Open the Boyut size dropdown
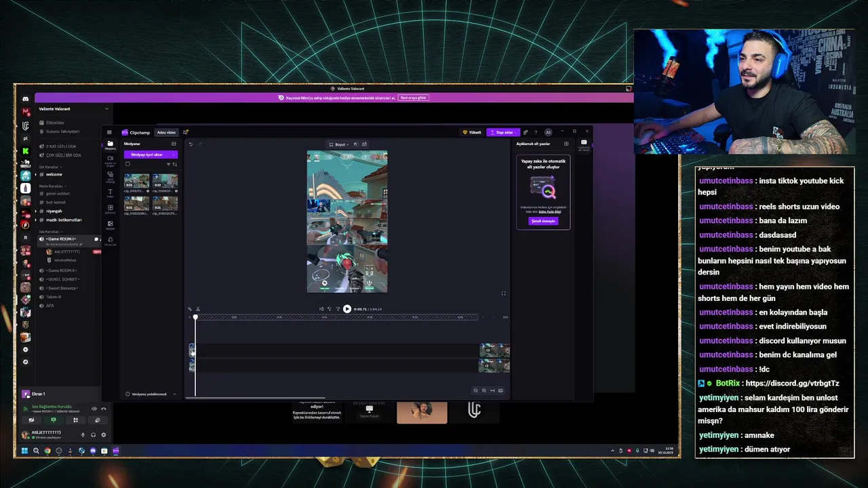Image resolution: width=868 pixels, height=488 pixels. tap(339, 144)
